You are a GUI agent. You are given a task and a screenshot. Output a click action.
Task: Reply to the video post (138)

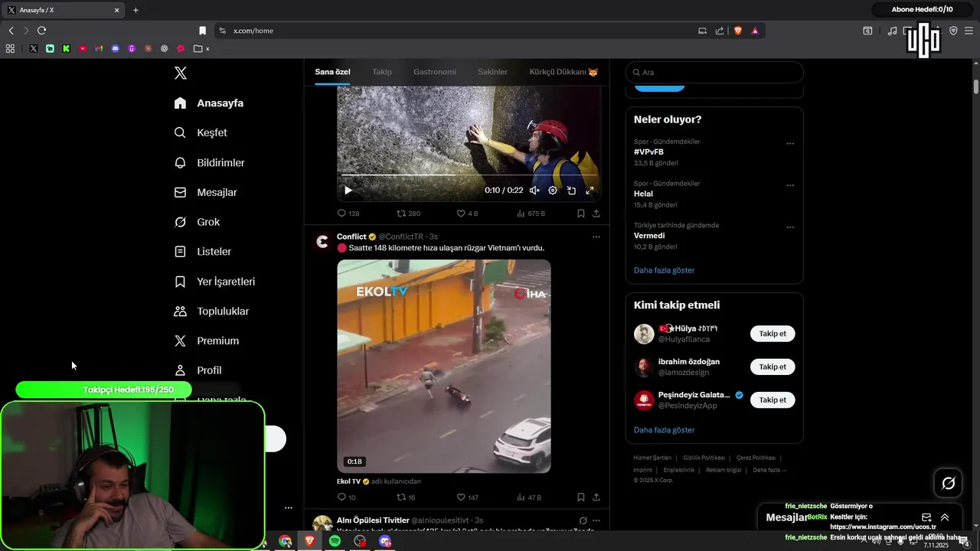point(348,214)
